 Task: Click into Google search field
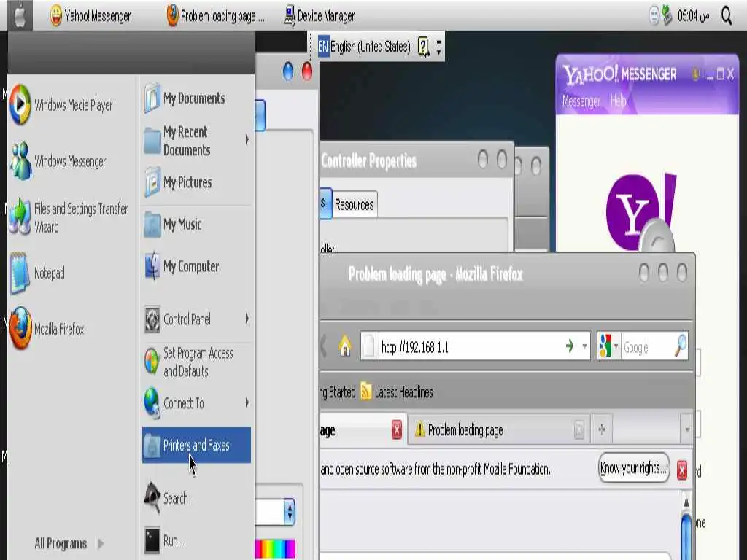tap(647, 346)
